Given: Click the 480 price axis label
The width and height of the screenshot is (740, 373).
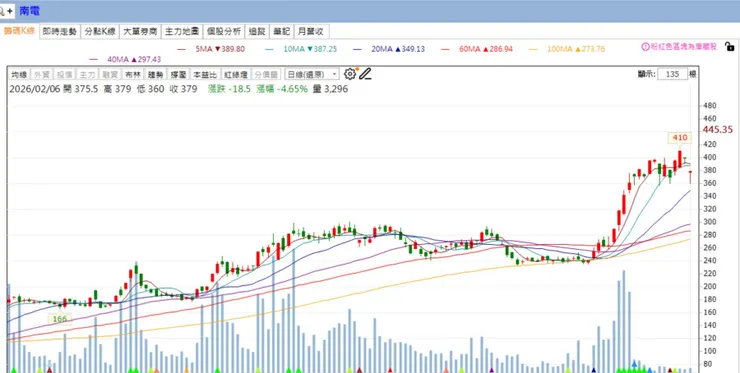Looking at the screenshot, I should tap(710, 106).
